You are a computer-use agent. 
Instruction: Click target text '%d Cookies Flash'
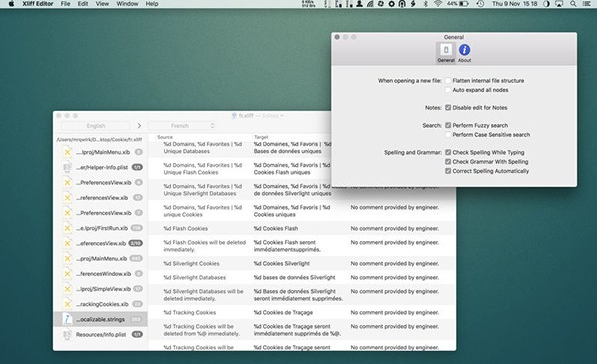(x=276, y=228)
